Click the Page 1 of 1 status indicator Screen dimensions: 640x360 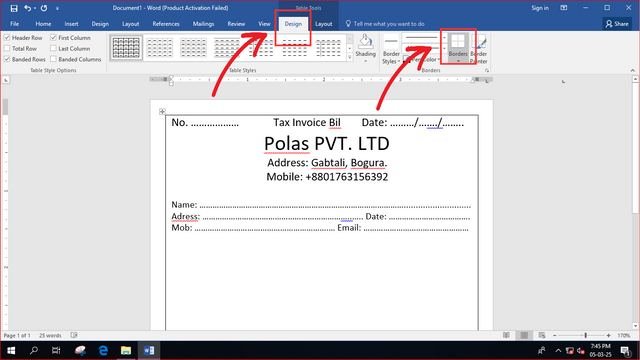pyautogui.click(x=17, y=336)
